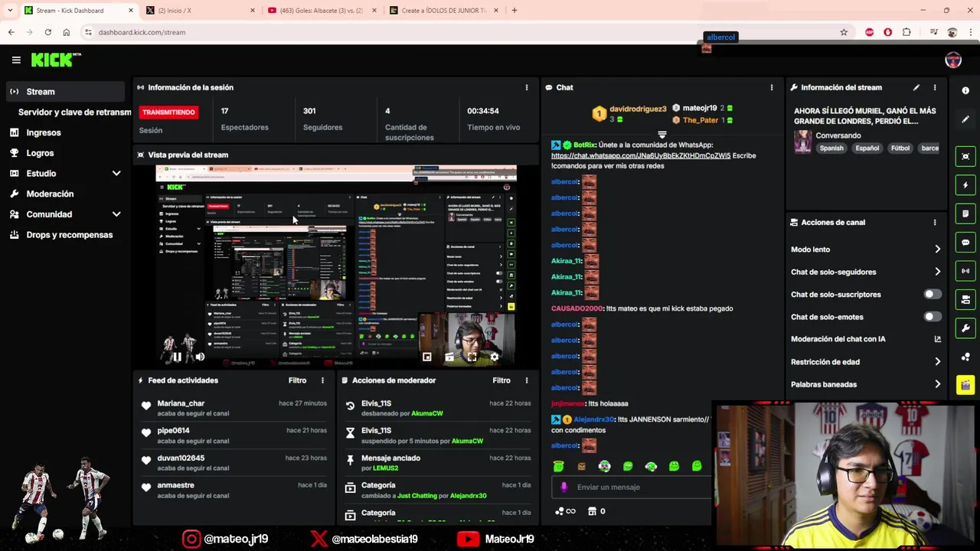Open the WhatsApp community link in chat
The image size is (980, 551).
(641, 155)
